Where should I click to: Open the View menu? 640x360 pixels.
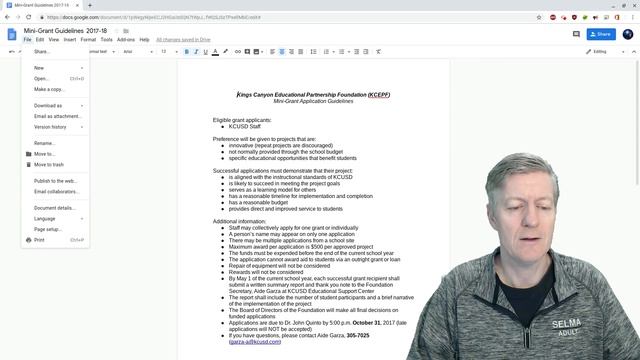(53, 40)
